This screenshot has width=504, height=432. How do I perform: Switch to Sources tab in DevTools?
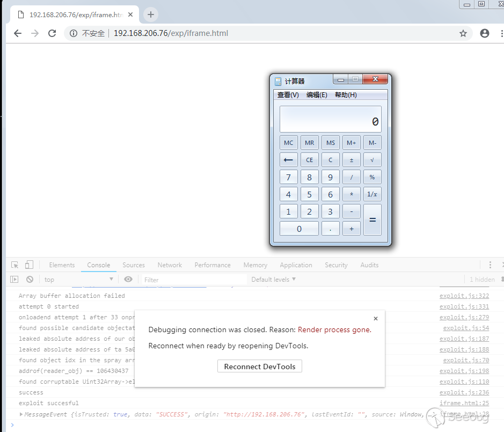[134, 265]
